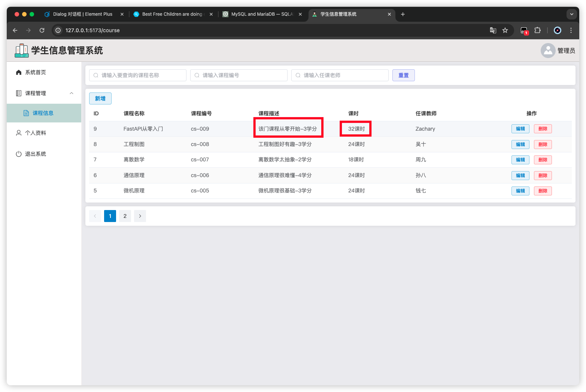This screenshot has height=392, width=586.
Task: Edit the FastAPI从零入门 course row
Action: [x=520, y=129]
